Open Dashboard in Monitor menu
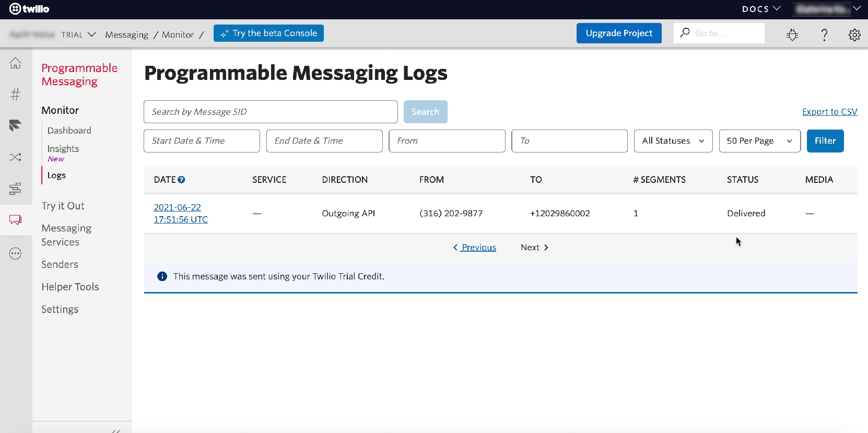 tap(69, 131)
